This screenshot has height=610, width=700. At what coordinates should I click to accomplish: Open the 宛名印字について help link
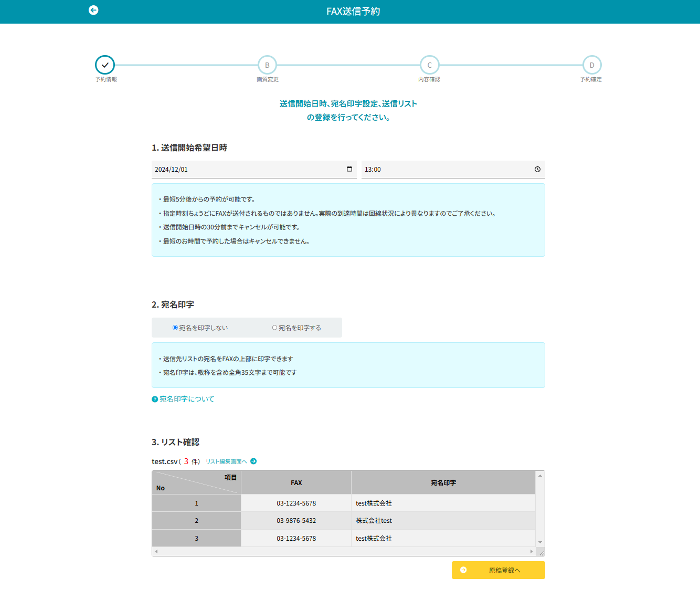click(187, 399)
